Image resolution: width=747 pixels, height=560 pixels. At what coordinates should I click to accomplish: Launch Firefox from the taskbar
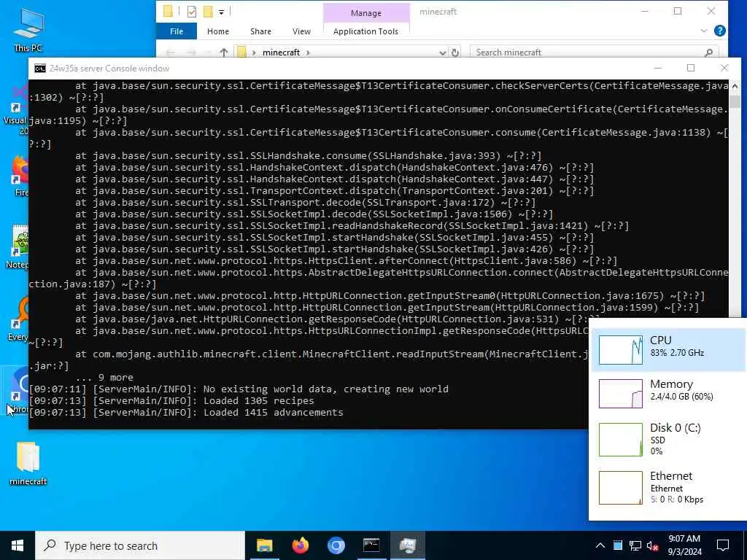coord(300,545)
